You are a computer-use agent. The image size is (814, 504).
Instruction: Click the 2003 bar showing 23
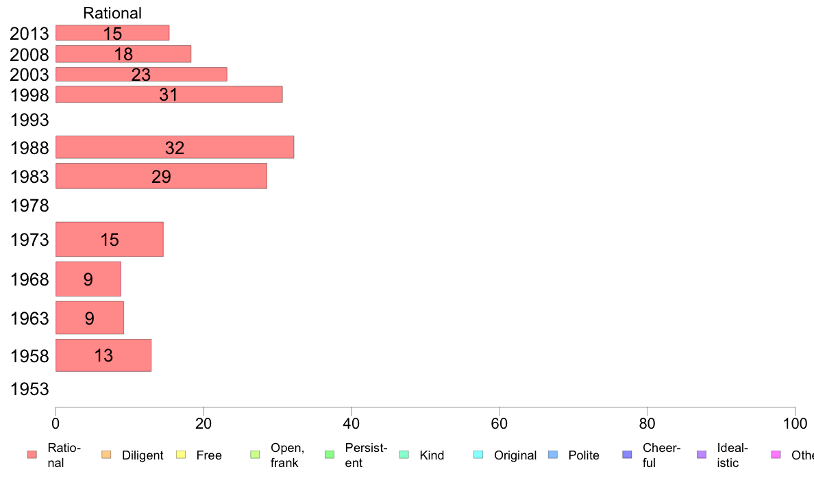click(141, 74)
